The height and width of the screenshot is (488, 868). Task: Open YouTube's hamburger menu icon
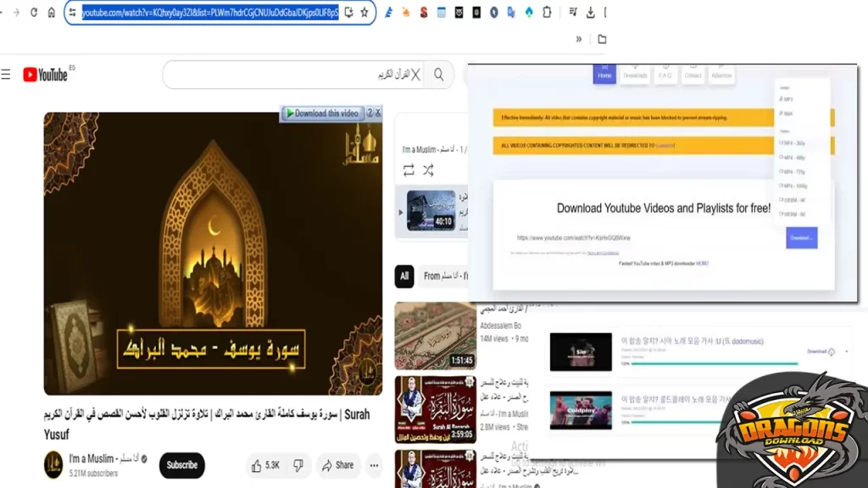(6, 74)
